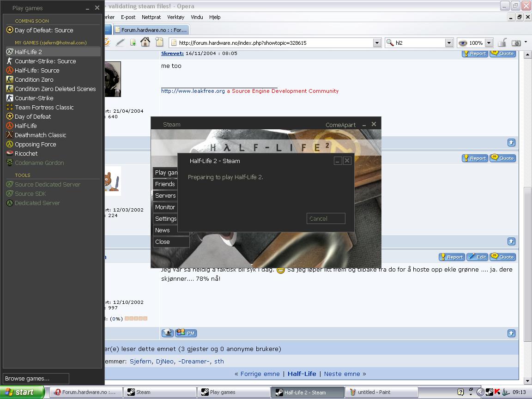Click the Counter-Strike: Source game icon
This screenshot has height=399, width=532.
[10, 61]
